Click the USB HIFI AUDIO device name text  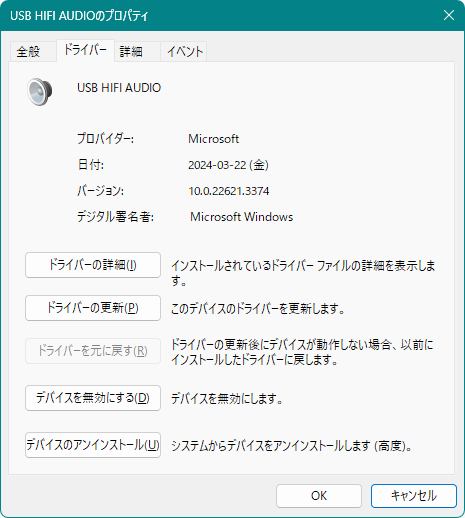119,88
